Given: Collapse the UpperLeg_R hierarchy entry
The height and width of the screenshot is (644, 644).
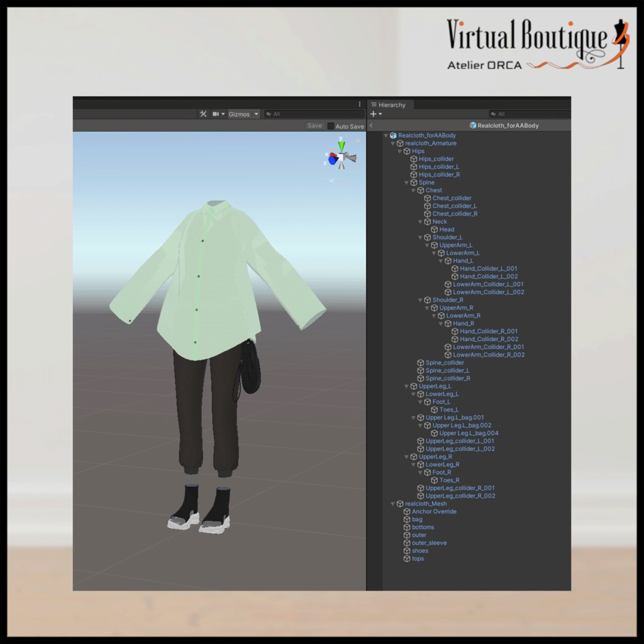Looking at the screenshot, I should [x=406, y=457].
